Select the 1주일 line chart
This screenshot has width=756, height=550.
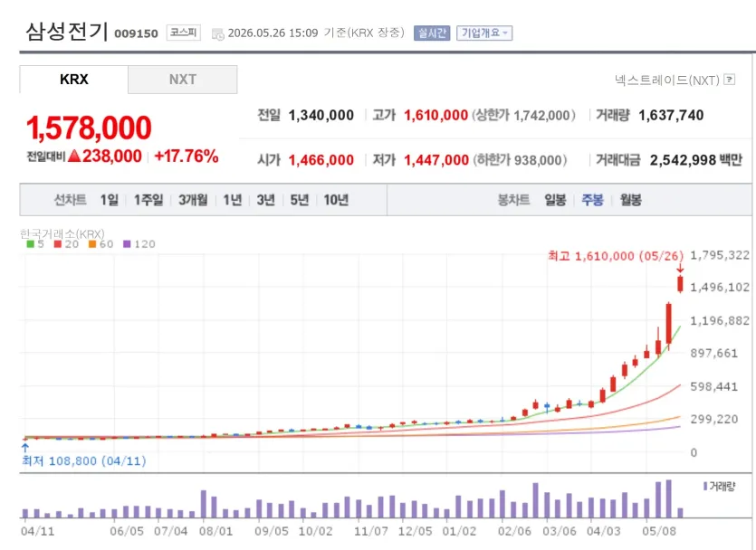pyautogui.click(x=148, y=199)
